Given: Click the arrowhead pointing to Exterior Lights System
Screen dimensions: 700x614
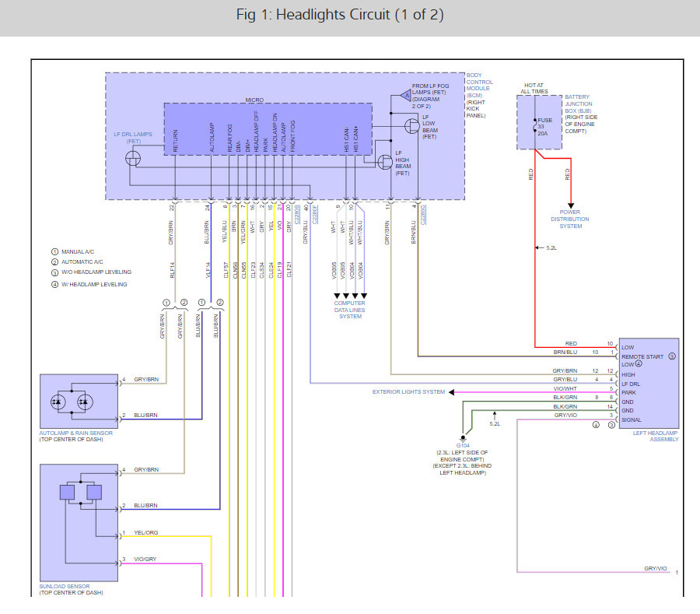Looking at the screenshot, I should (451, 392).
